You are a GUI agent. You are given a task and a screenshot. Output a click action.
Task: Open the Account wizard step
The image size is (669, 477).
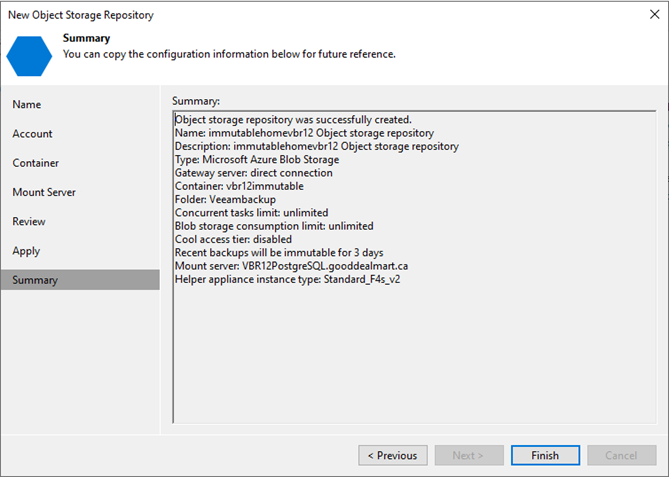point(32,134)
